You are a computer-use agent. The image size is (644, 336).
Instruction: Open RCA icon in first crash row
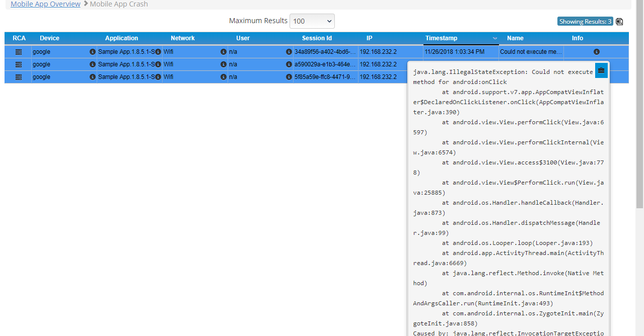(x=19, y=52)
